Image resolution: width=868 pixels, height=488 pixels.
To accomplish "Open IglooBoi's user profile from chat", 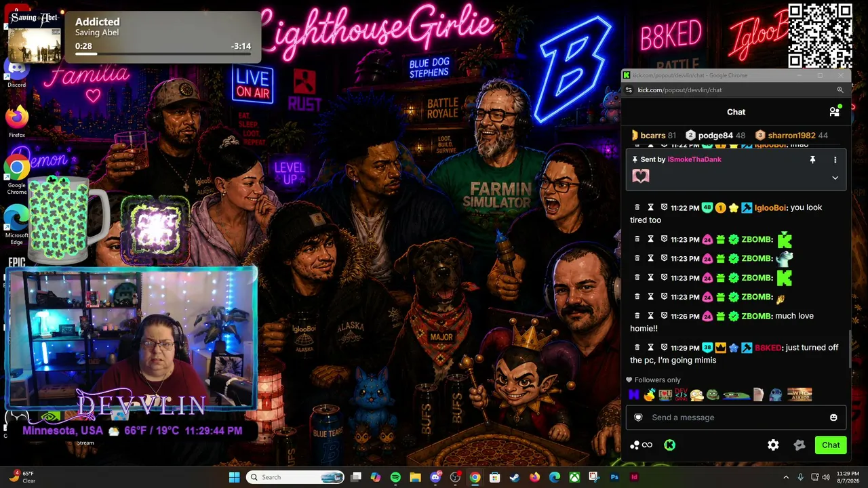I will 771,207.
